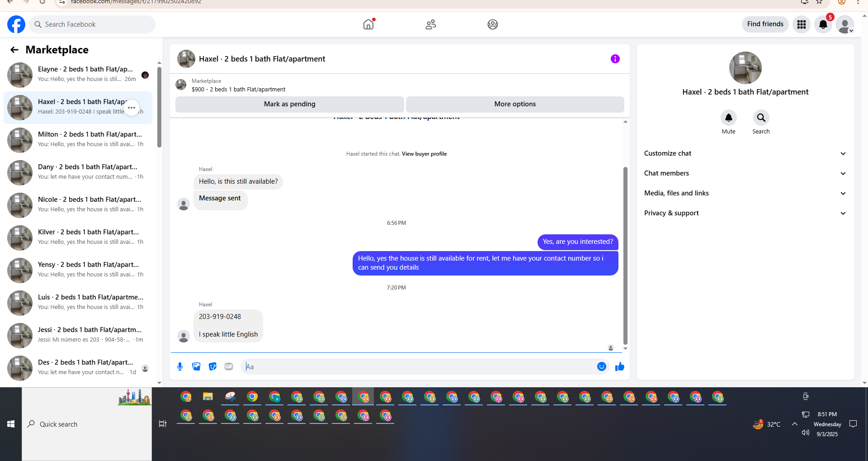Reload the page in browser
Screen dimensions: 868x461
click(42, 2)
